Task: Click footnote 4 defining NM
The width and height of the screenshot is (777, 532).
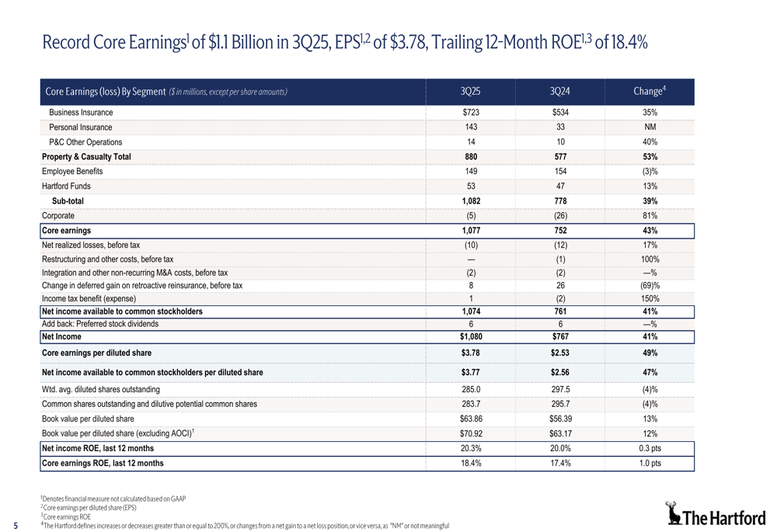Action: [246, 526]
